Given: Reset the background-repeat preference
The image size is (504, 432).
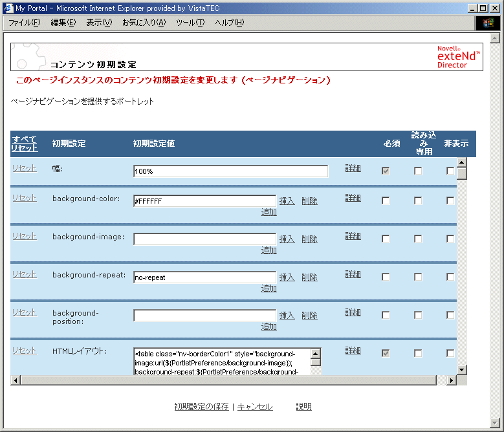Looking at the screenshot, I should [x=25, y=275].
